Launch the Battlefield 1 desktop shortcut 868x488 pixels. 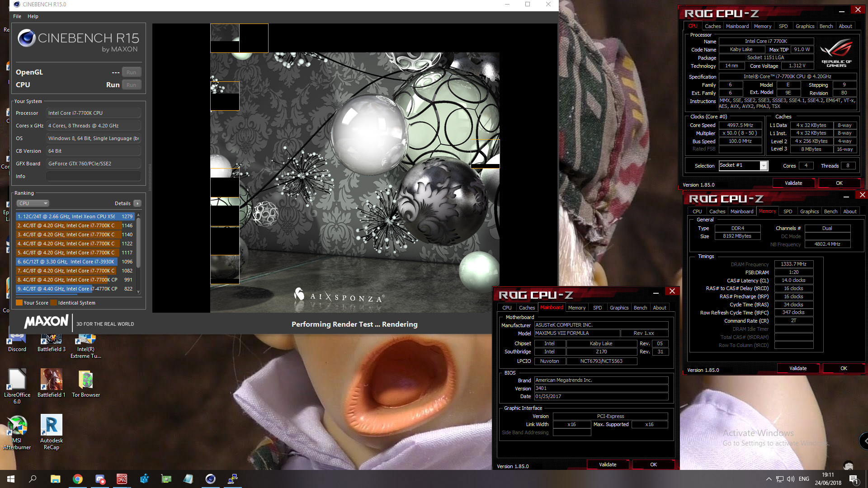(51, 383)
